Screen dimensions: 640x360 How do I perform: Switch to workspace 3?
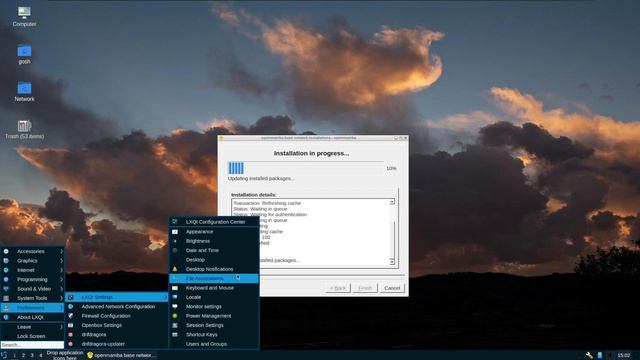click(32, 356)
